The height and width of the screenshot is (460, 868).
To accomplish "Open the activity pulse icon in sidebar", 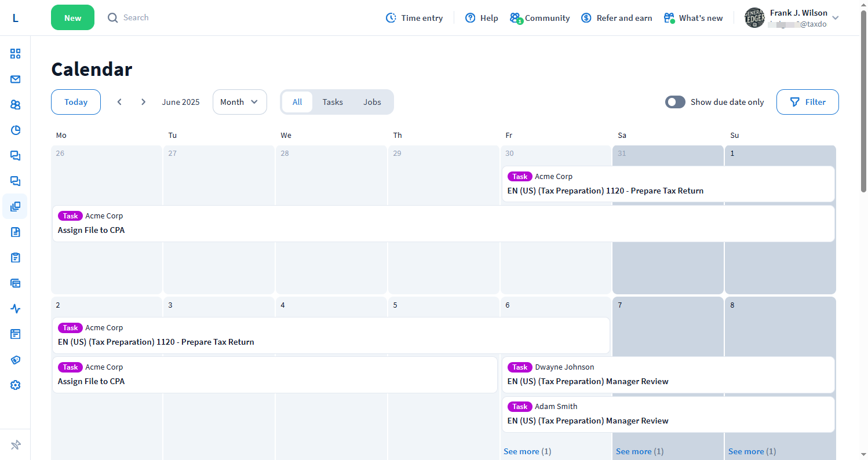I will click(16, 309).
